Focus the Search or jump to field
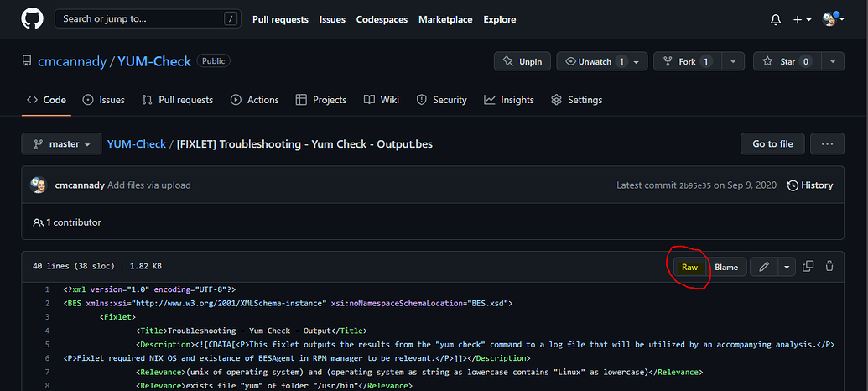The image size is (868, 391). point(148,18)
